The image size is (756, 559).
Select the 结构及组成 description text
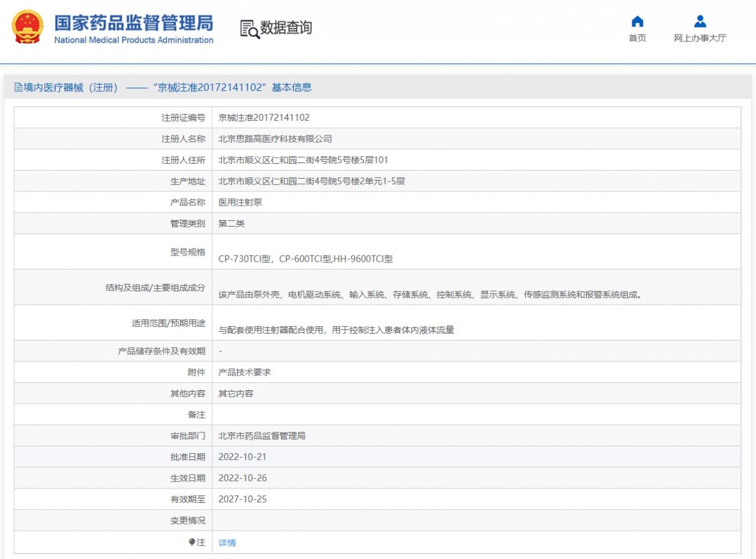(x=430, y=294)
